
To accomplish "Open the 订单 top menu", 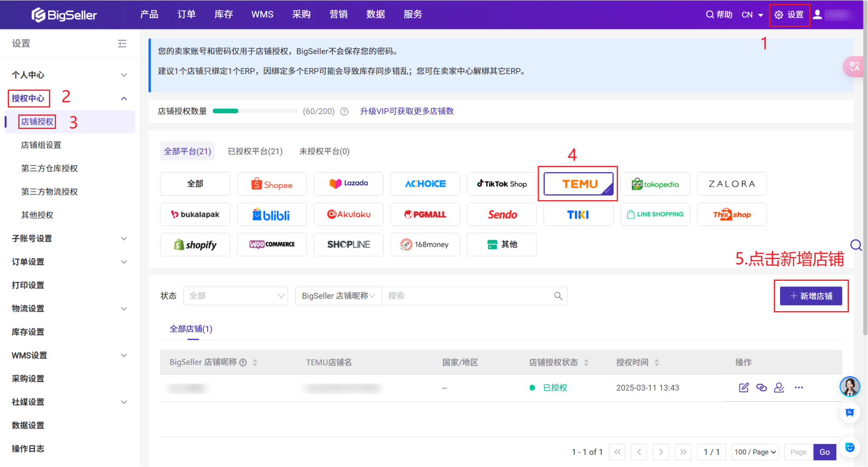I will coord(186,15).
